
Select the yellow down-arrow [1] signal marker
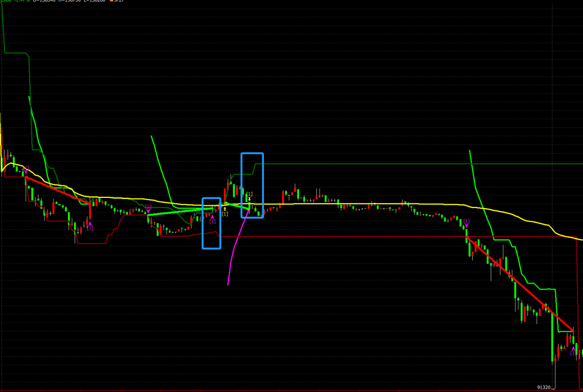coord(249,197)
